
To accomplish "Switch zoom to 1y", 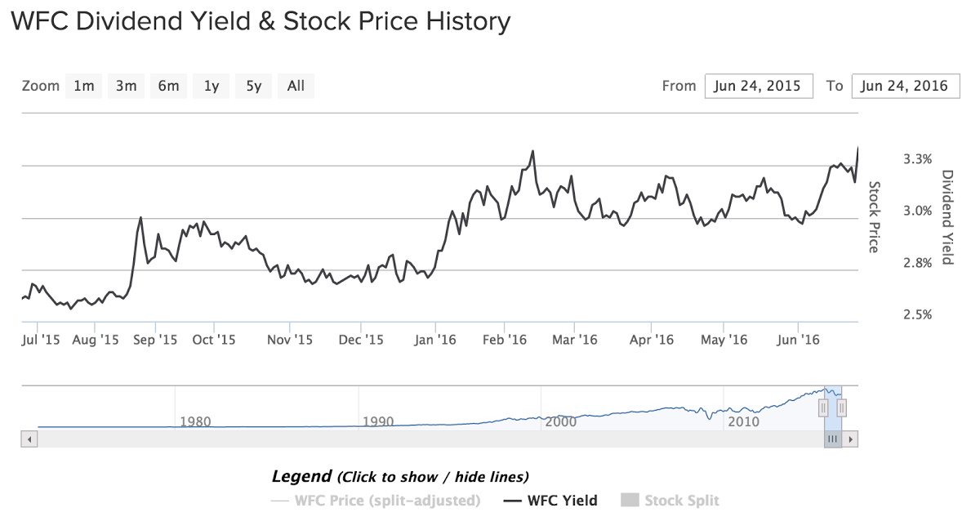I will (x=212, y=86).
